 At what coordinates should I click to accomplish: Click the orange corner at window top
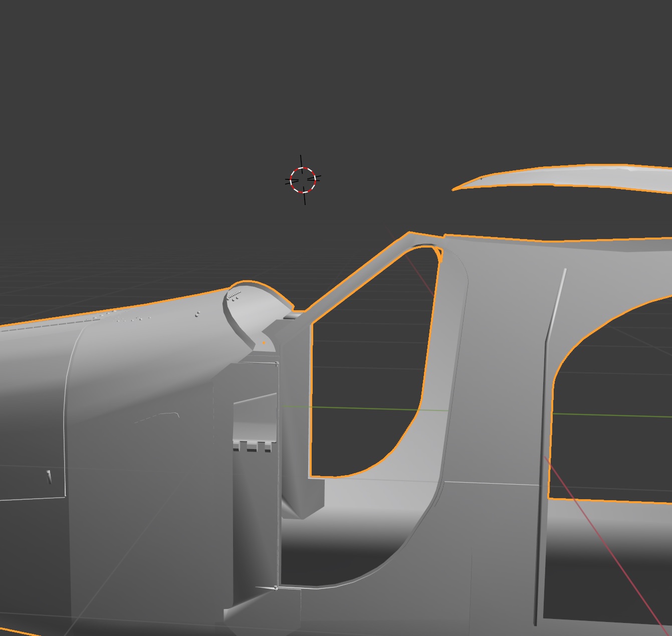(439, 254)
